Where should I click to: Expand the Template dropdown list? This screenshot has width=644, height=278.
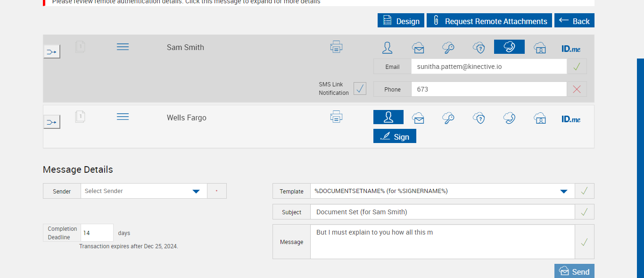click(563, 191)
